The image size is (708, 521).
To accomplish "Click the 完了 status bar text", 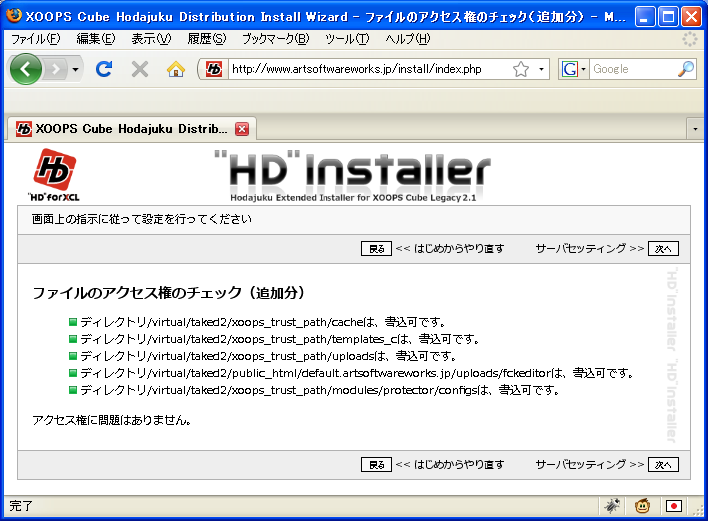I will click(21, 506).
